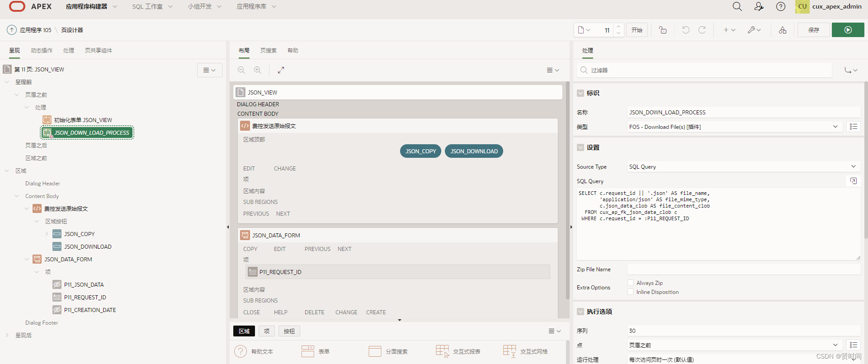
Task: Open the page selector file dropdown
Action: coord(584,30)
